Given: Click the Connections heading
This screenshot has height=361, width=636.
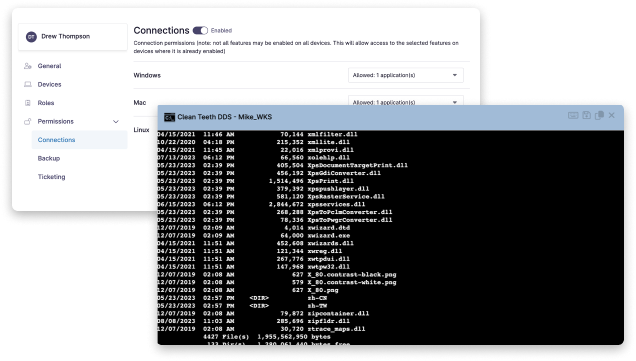Looking at the screenshot, I should [x=161, y=30].
